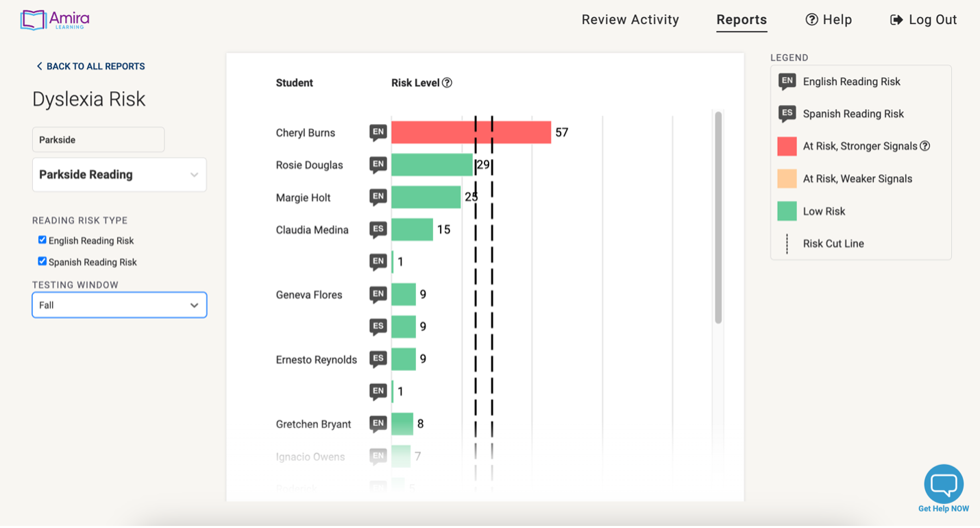980x528 pixels.
Task: Click the green Low Risk swatch
Action: [x=787, y=211]
